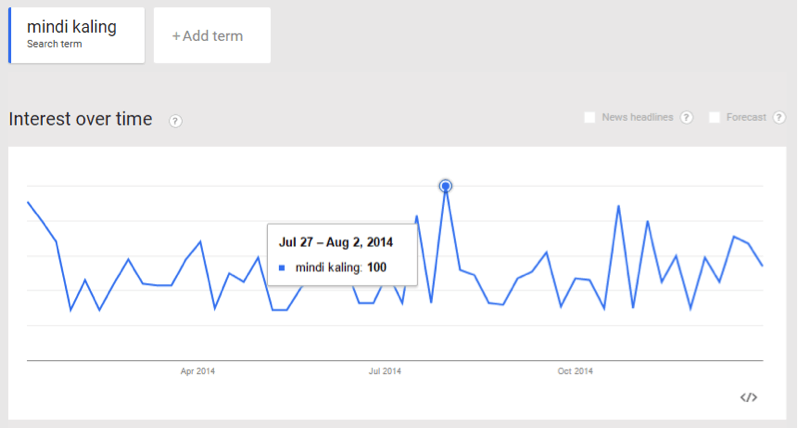
Task: Click help icon next to Forecast
Action: click(777, 118)
